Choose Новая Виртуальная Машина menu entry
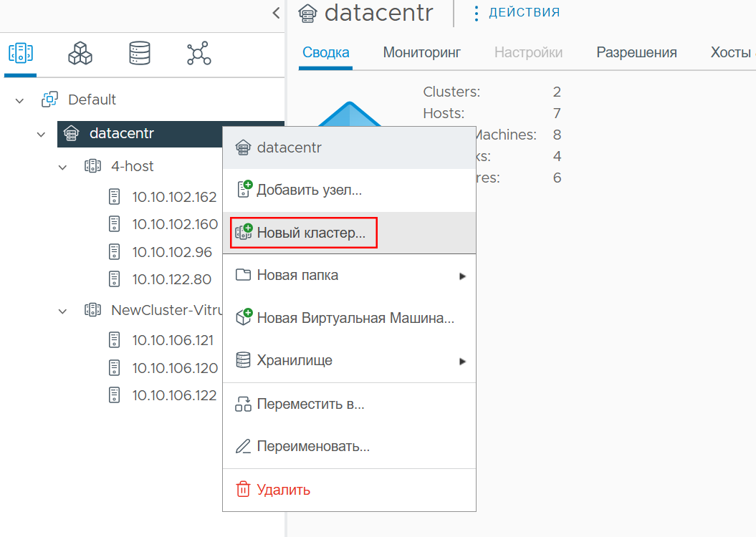 click(349, 318)
